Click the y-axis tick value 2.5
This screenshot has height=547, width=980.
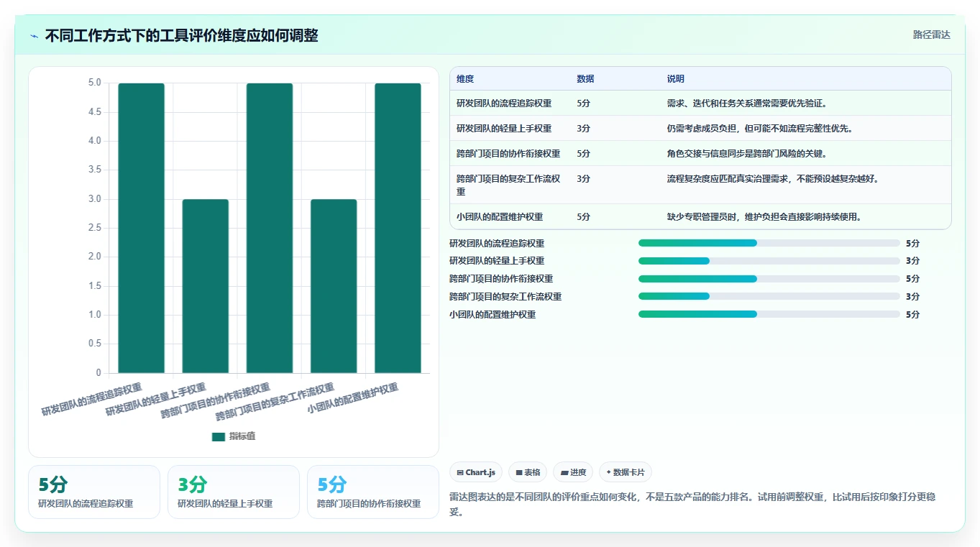[94, 228]
